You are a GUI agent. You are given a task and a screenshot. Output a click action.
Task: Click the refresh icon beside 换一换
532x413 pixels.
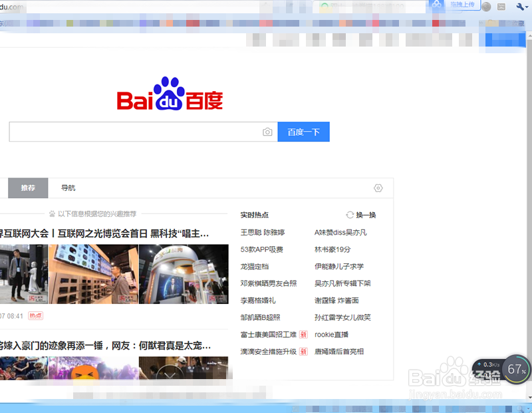pos(350,215)
